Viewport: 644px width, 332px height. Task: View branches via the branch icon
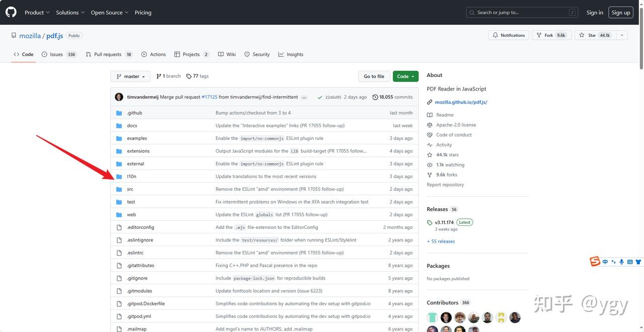[x=159, y=76]
